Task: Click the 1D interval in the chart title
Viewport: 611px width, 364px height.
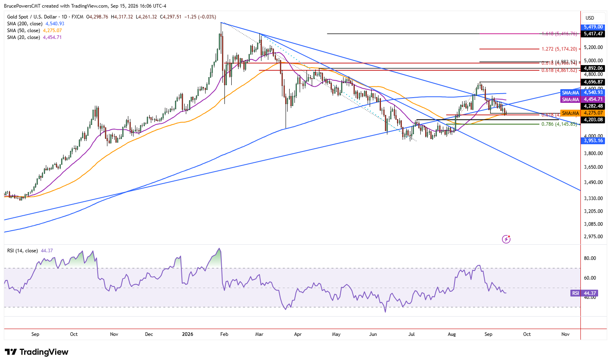Action: (65, 17)
